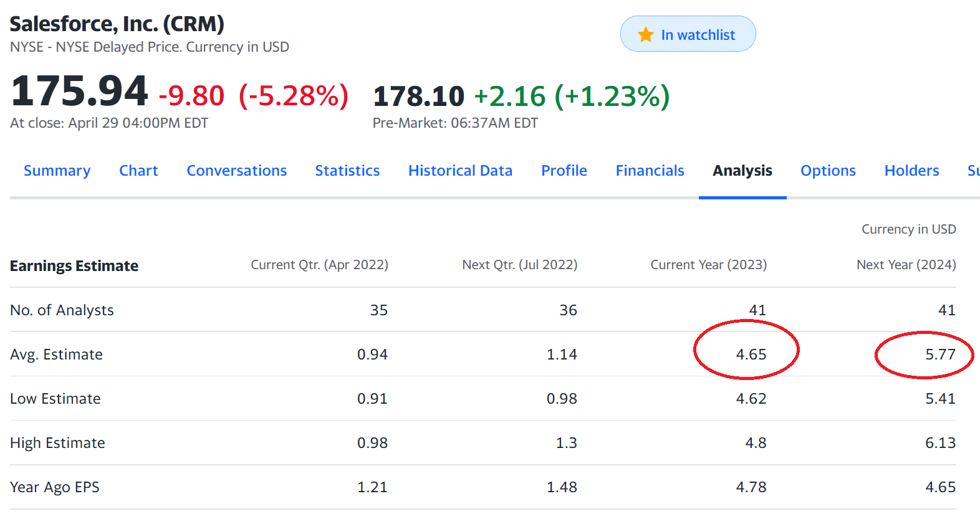Click the 5.77 Avg. Estimate for 2024

[940, 355]
